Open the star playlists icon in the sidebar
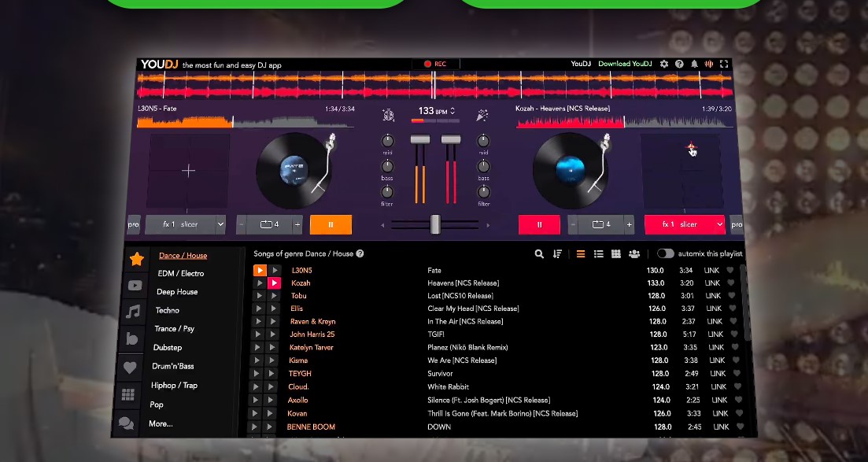868x462 pixels. [x=137, y=258]
